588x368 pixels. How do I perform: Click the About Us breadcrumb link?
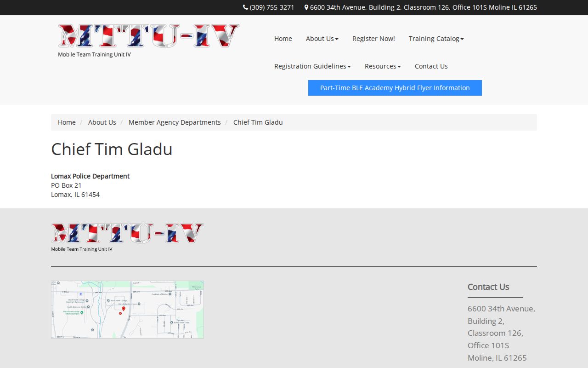pos(102,122)
